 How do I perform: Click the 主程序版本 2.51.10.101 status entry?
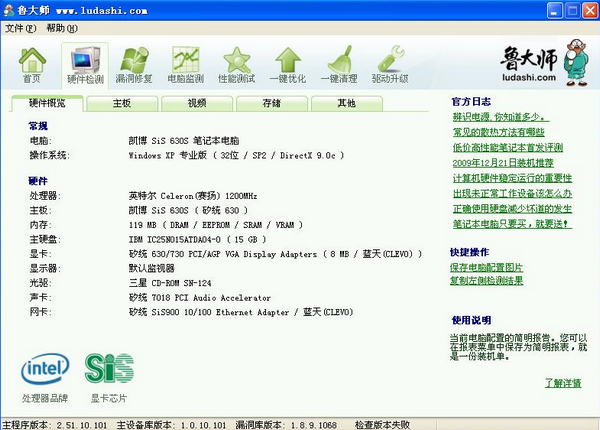click(x=55, y=425)
